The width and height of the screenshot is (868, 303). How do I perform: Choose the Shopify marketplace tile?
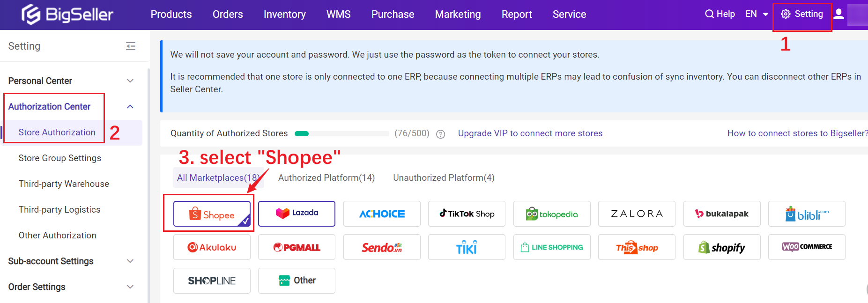point(722,247)
